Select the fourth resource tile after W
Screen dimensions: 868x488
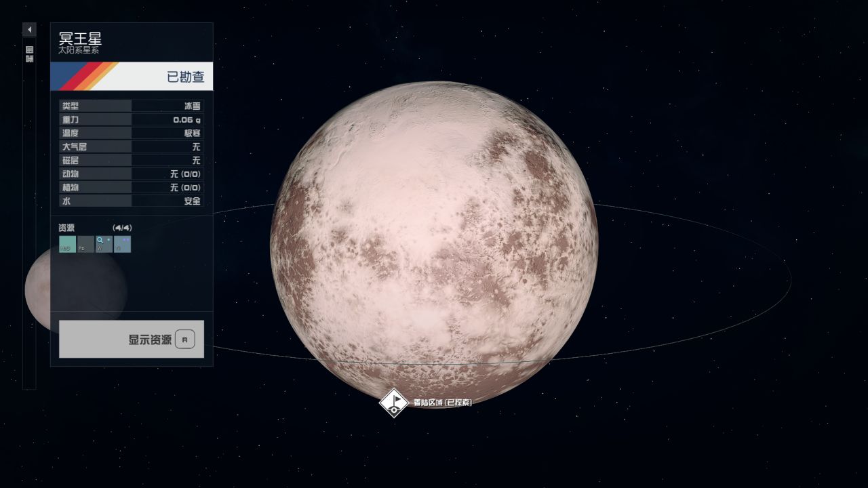point(122,244)
